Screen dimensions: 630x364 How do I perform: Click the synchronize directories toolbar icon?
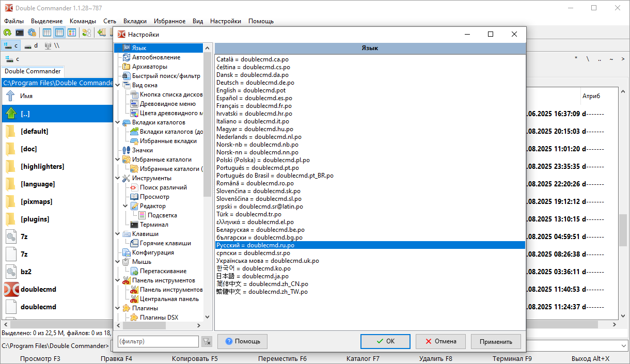coord(87,33)
